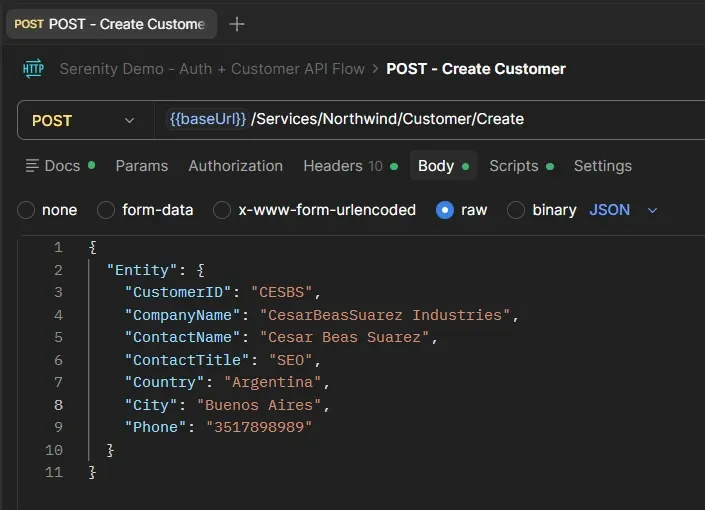The height and width of the screenshot is (510, 705).
Task: Open the JSON format dropdown
Action: pyautogui.click(x=623, y=210)
